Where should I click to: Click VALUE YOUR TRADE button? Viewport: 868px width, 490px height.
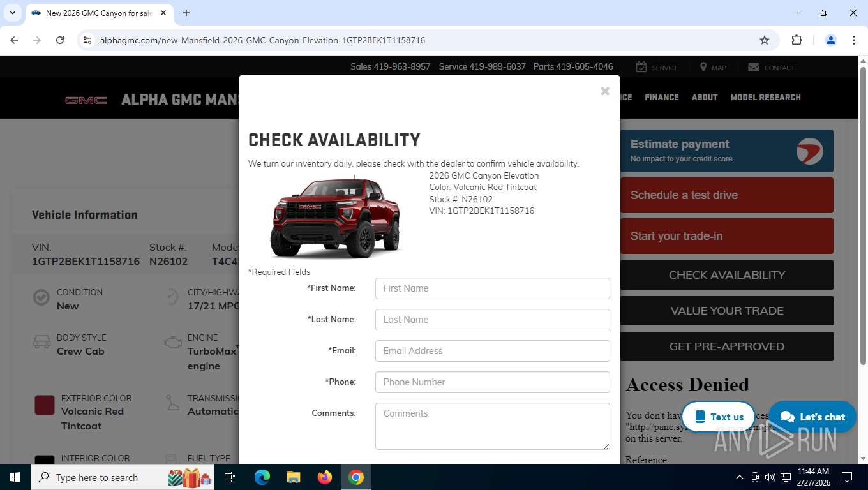(x=726, y=311)
